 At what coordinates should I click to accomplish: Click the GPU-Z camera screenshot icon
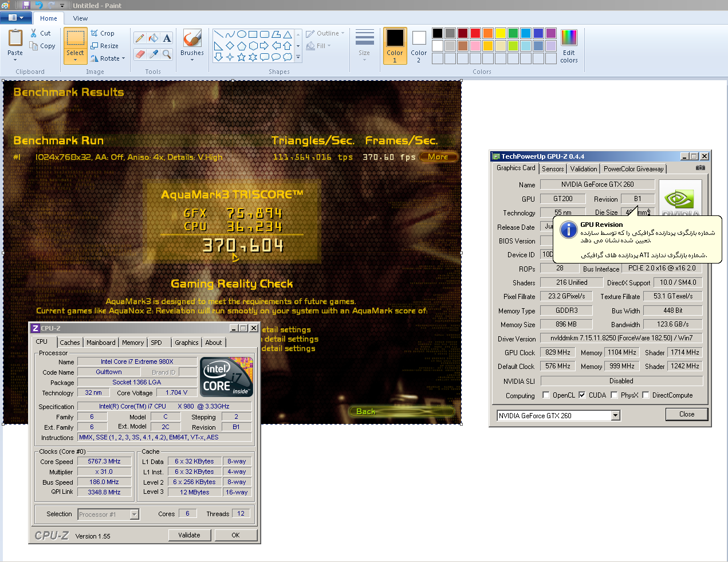click(701, 168)
